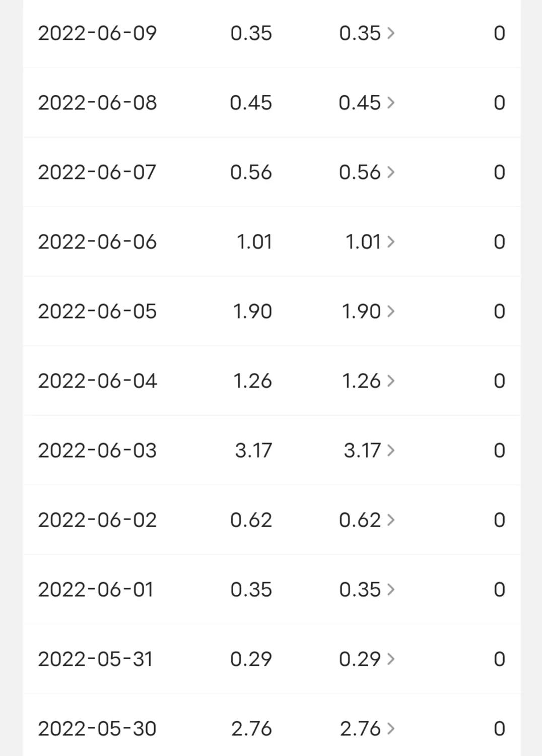Select the 2022-06-07 date row
Image resolution: width=542 pixels, height=756 pixels.
coord(97,172)
